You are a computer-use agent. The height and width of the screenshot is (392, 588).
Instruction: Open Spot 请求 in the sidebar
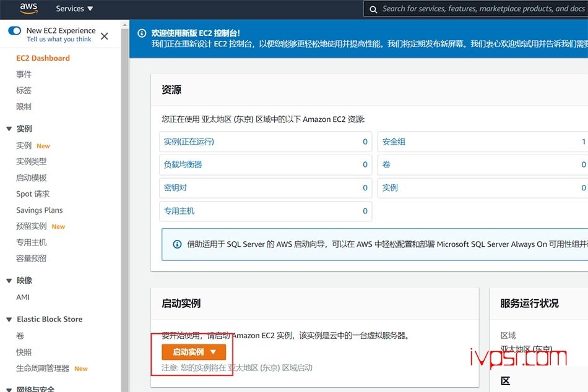[x=33, y=194]
